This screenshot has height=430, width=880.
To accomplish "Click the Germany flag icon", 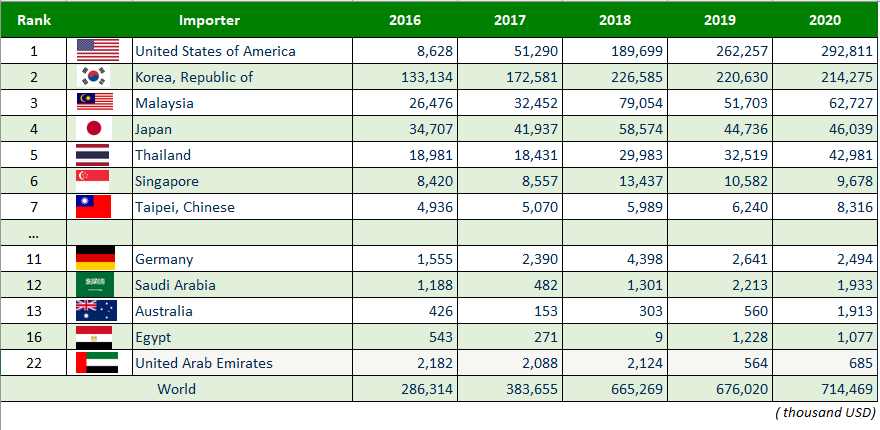I will (x=97, y=259).
